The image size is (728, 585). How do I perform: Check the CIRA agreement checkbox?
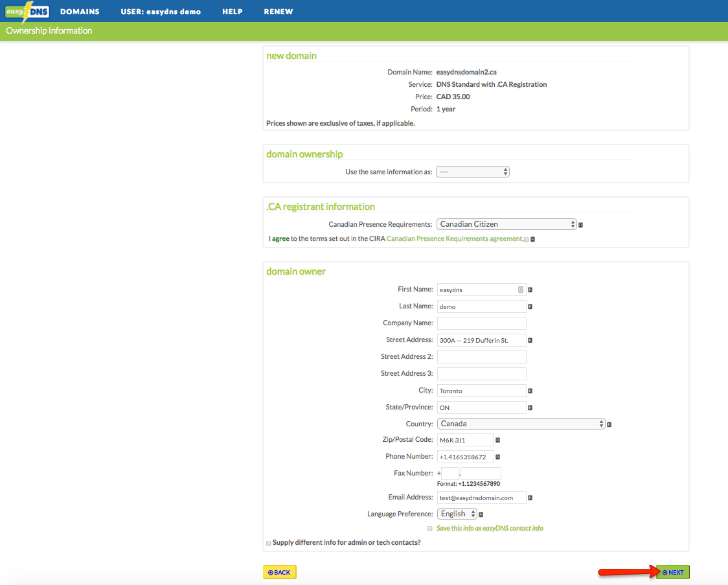pyautogui.click(x=526, y=240)
